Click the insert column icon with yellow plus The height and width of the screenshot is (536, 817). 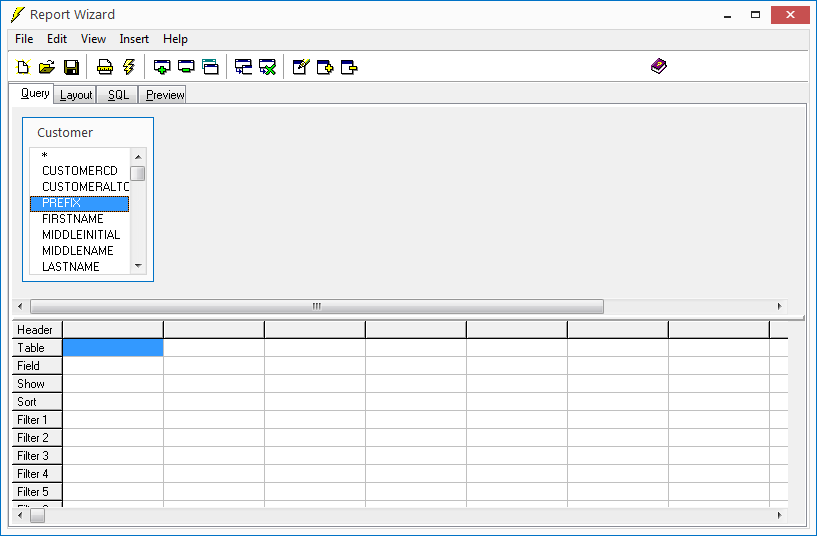tap(325, 67)
